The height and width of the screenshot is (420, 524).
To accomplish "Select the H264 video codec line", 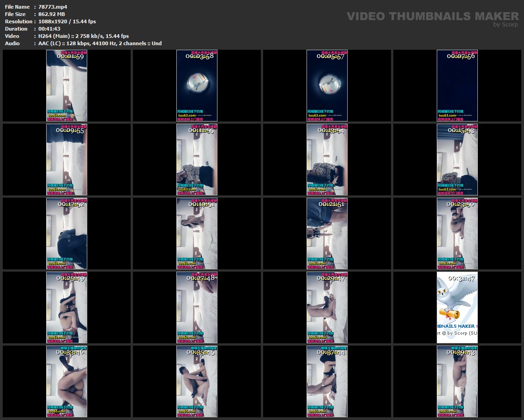I will (83, 36).
